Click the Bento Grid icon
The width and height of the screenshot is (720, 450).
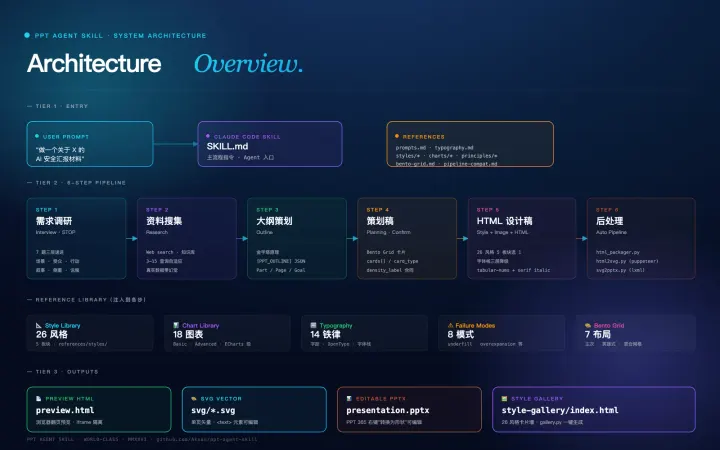588,326
